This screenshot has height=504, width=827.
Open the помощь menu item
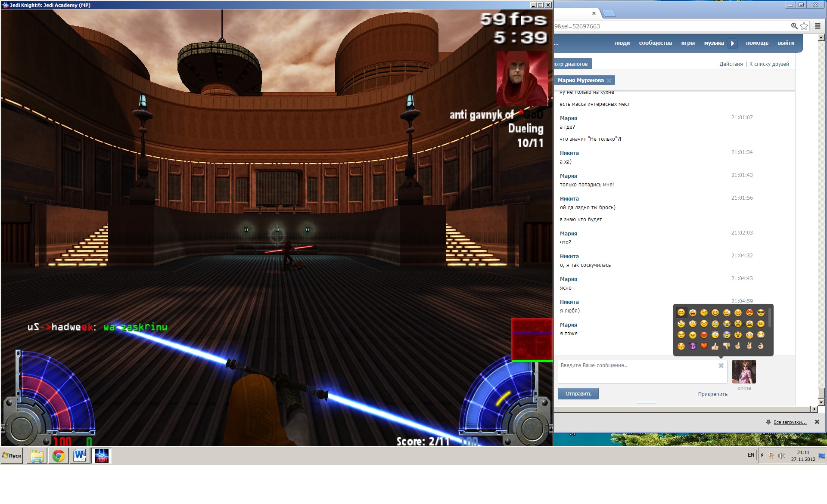point(757,43)
